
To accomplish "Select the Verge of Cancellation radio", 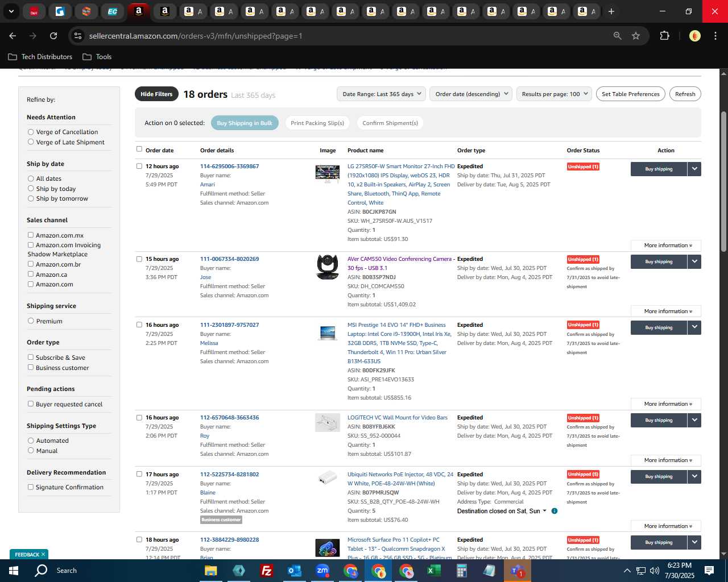I will click(x=31, y=132).
